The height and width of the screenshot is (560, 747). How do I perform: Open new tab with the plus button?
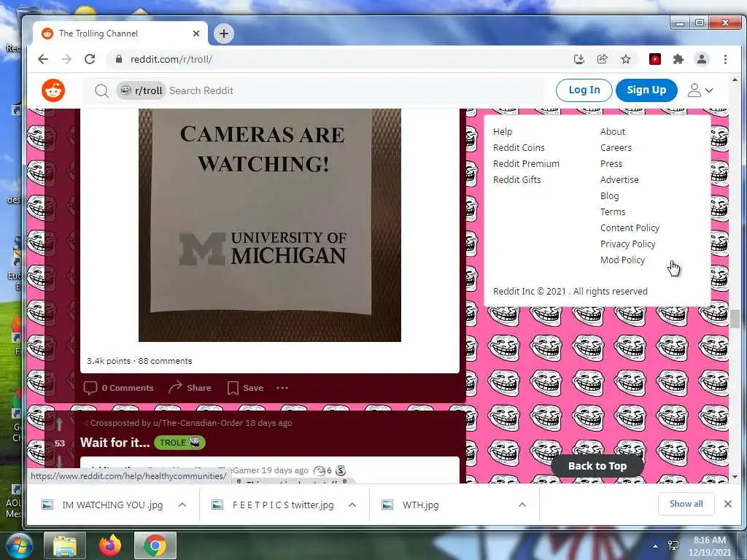(x=223, y=34)
